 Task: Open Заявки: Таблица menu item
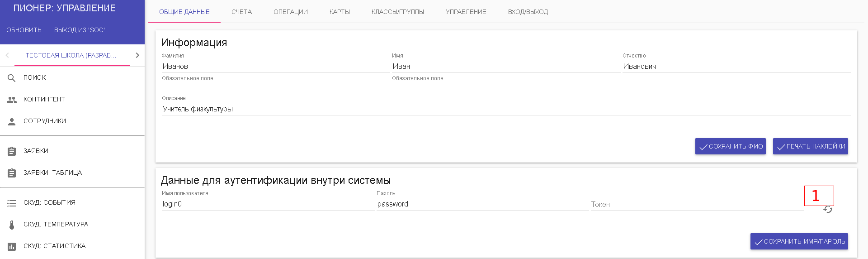point(72,173)
